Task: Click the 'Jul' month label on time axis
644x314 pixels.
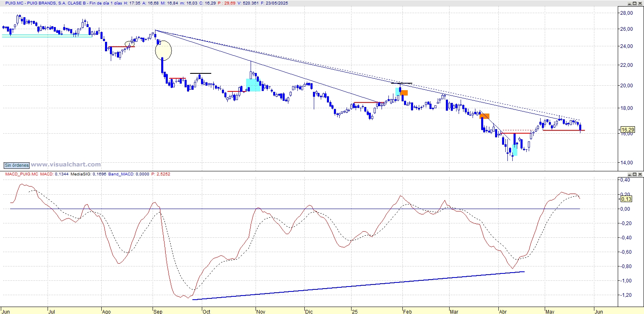Action: click(x=52, y=312)
